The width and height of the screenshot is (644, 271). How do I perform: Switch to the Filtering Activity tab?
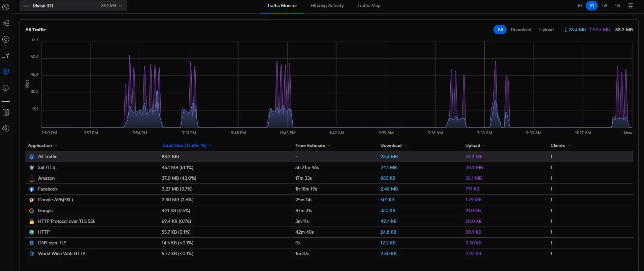[327, 6]
